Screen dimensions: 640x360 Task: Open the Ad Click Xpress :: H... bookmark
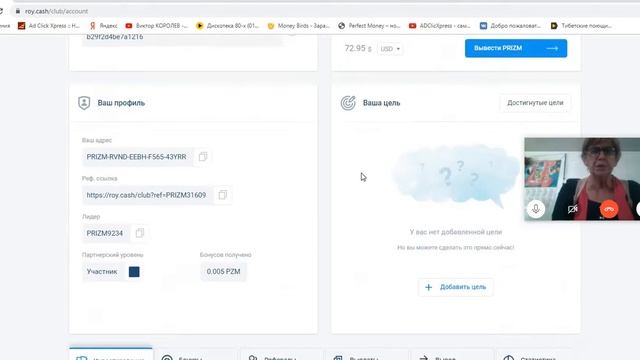click(x=49, y=26)
